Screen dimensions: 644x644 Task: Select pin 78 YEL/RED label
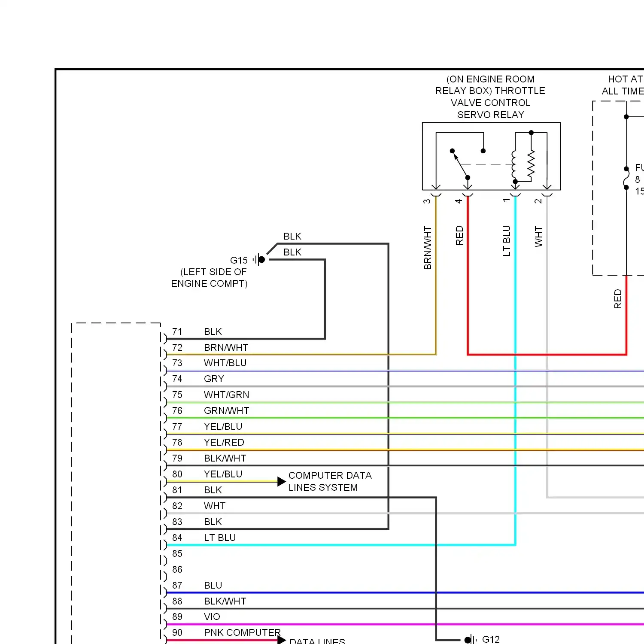[x=224, y=442]
